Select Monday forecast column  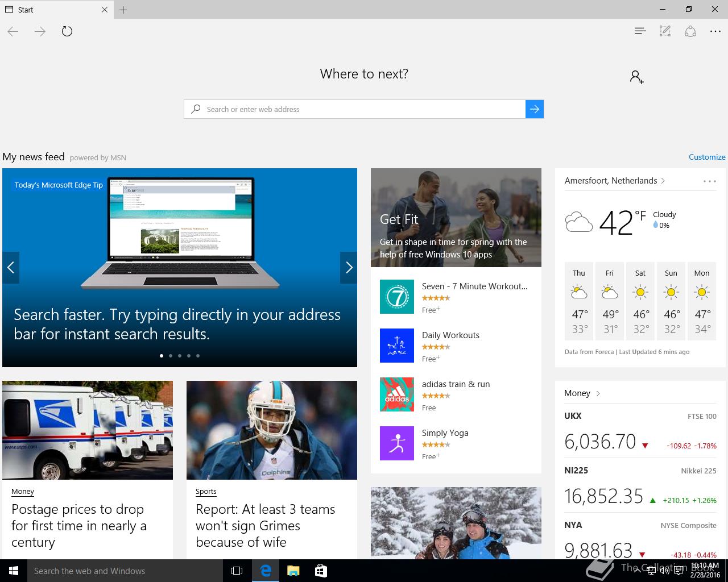click(x=702, y=302)
